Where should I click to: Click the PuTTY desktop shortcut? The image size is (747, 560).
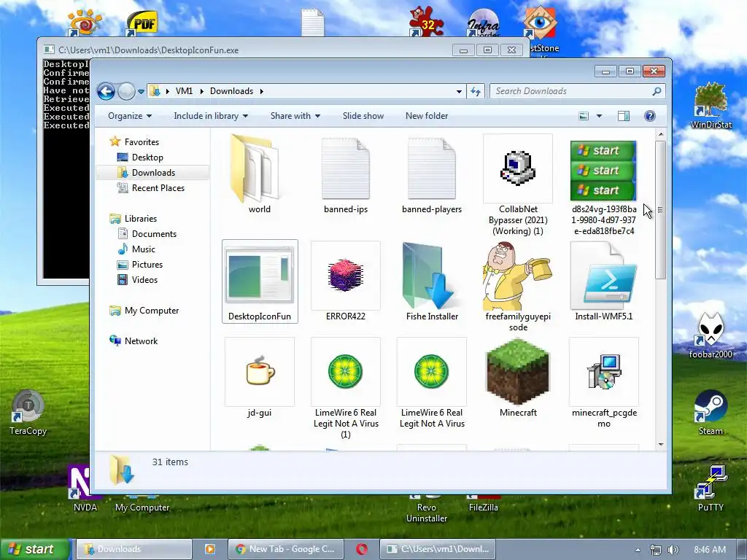tap(711, 489)
